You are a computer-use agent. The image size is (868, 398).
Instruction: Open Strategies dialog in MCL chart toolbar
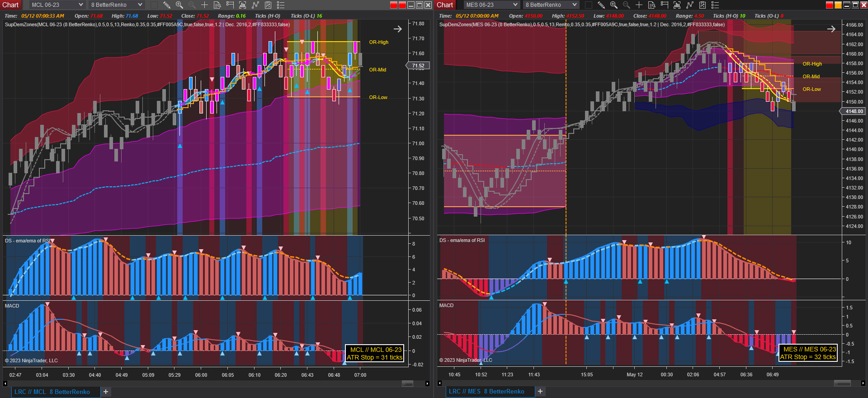coord(268,5)
